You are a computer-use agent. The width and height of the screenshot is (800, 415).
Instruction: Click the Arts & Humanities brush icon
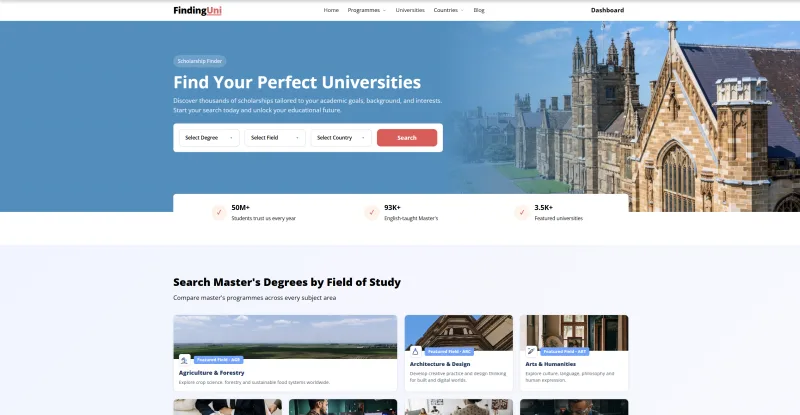click(x=531, y=351)
